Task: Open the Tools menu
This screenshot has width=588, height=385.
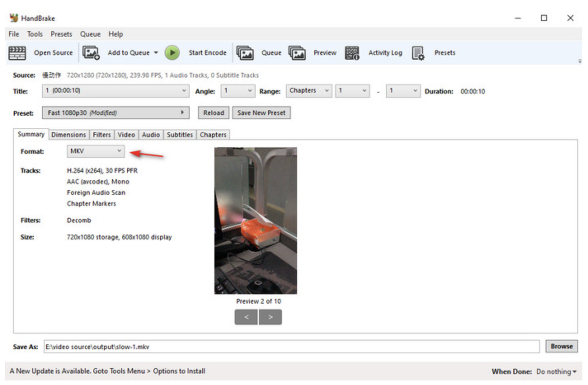Action: click(x=34, y=34)
